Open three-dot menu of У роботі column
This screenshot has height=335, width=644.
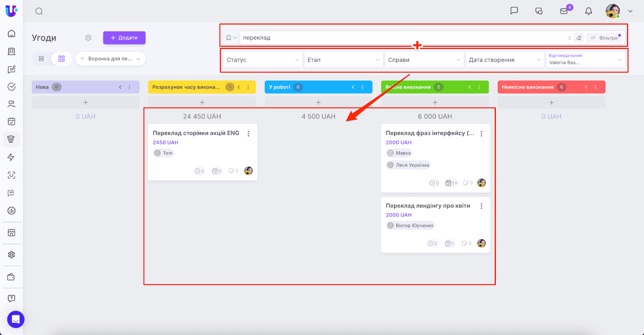pyautogui.click(x=363, y=87)
